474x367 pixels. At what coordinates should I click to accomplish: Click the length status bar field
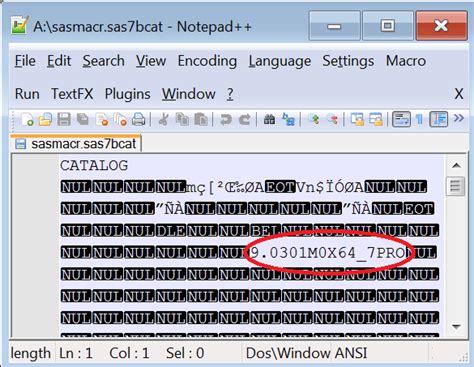pyautogui.click(x=30, y=354)
